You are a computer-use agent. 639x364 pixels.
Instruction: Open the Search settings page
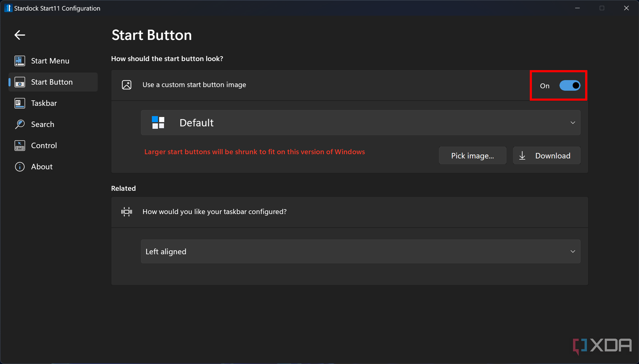pos(53,124)
